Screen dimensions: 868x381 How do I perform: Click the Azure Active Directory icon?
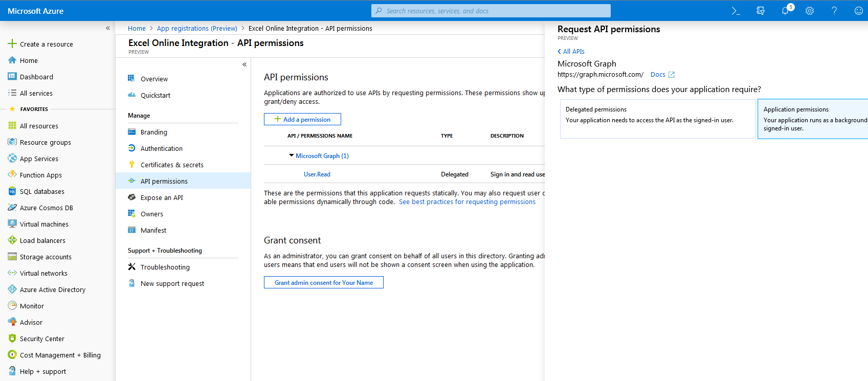12,289
